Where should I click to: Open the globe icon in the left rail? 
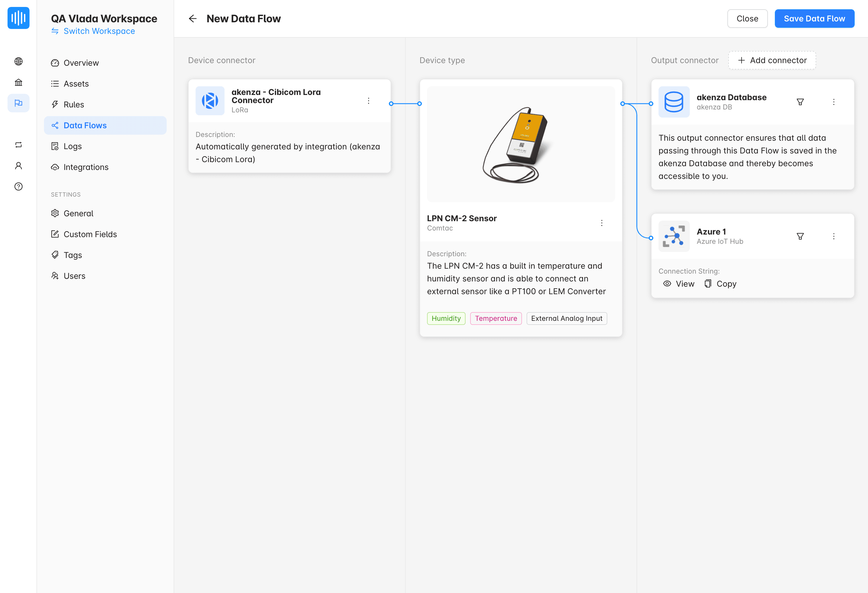(18, 61)
